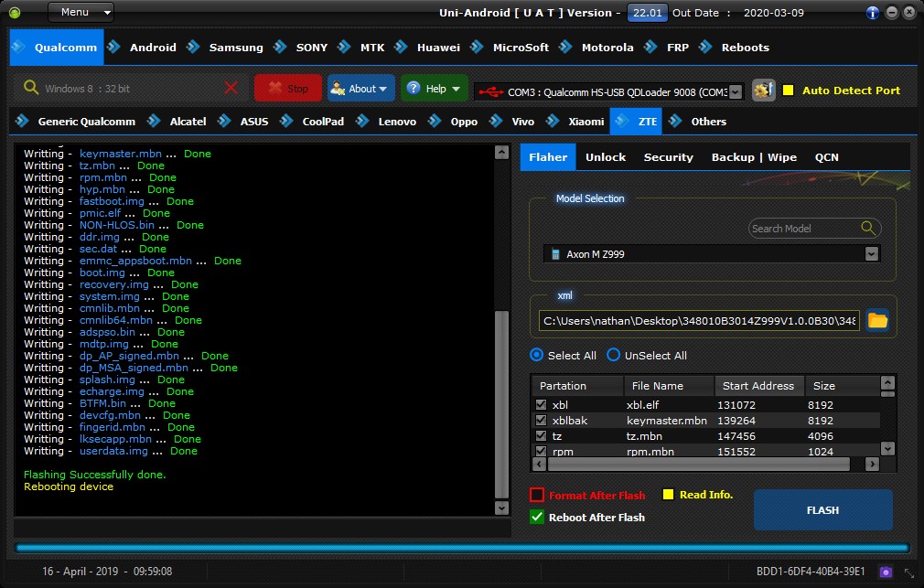Open the Backup | Wipe tab
The image size is (924, 588).
[x=754, y=157]
